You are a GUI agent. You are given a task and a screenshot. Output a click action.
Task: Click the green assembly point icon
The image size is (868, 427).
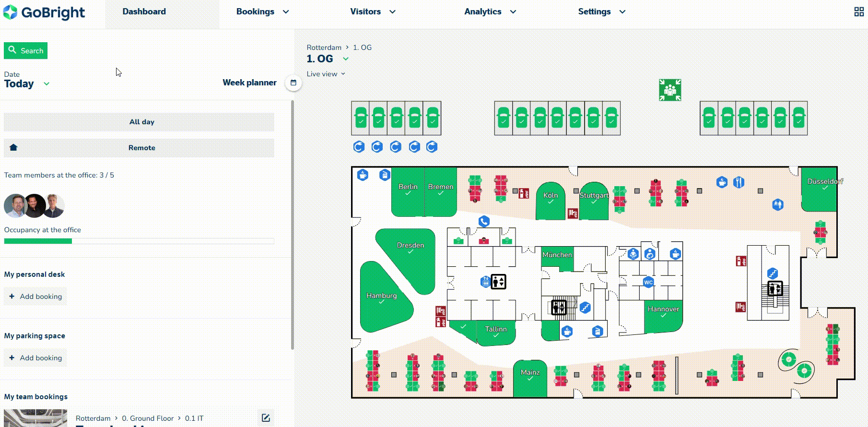point(669,90)
